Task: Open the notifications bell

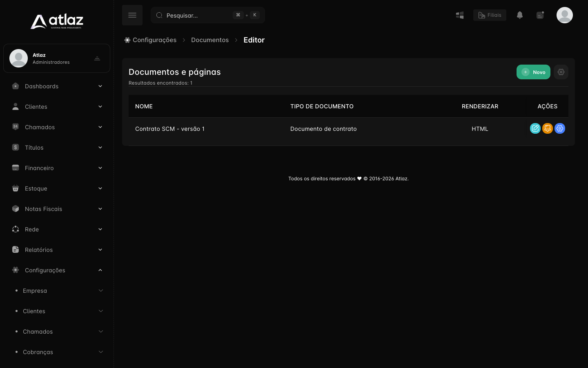Action: pos(520,15)
